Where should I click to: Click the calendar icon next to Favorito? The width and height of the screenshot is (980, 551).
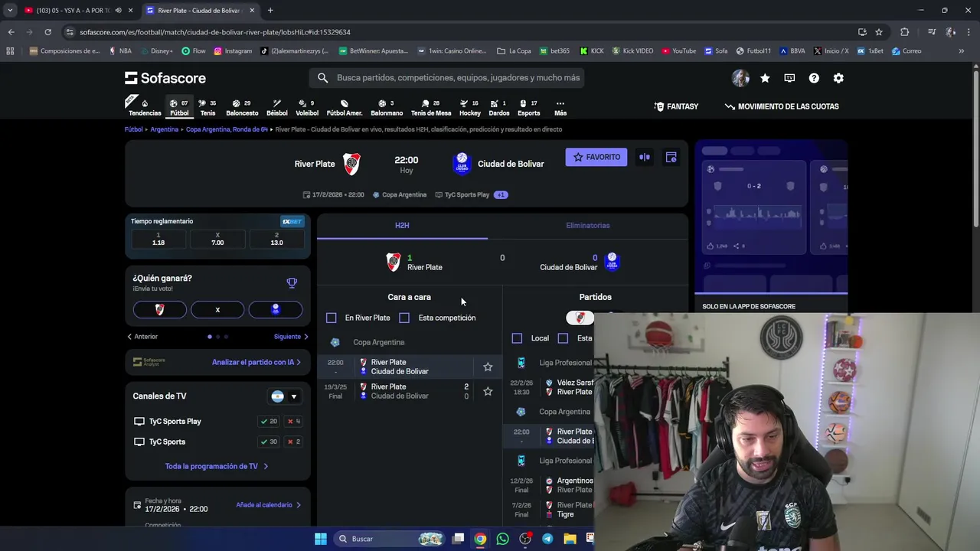[x=671, y=157]
